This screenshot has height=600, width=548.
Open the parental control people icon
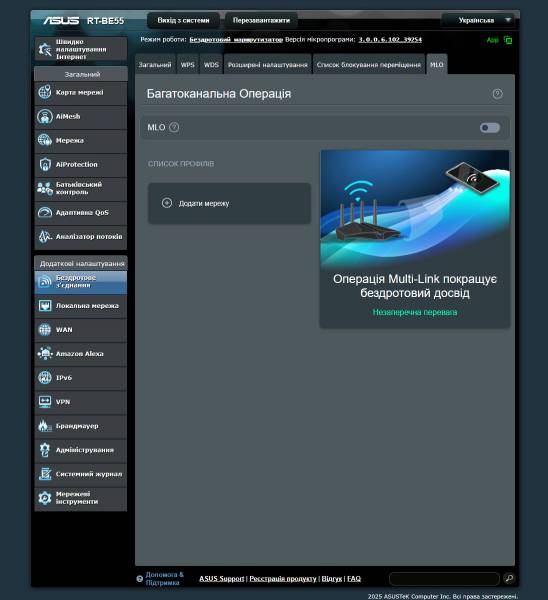pos(45,188)
